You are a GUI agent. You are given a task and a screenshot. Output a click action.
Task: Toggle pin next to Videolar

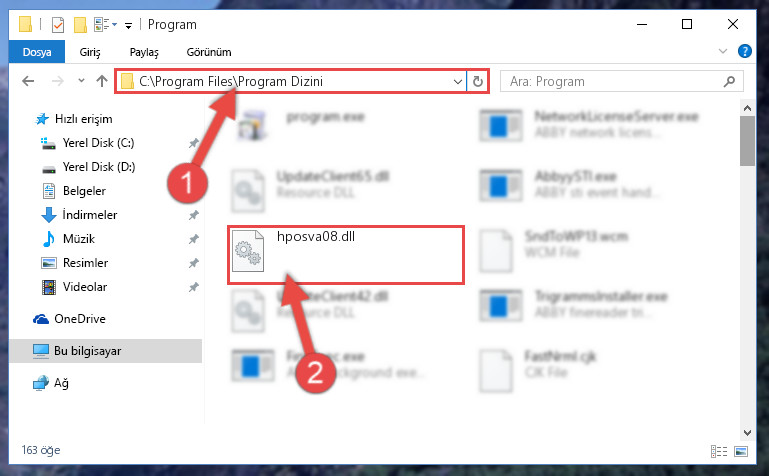click(194, 287)
